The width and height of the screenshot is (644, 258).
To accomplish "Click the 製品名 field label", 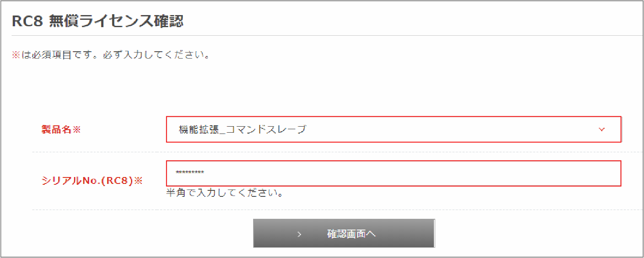I will pos(56,130).
